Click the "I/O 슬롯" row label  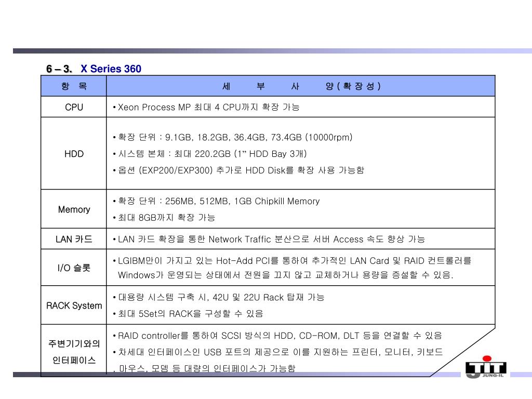click(x=74, y=268)
